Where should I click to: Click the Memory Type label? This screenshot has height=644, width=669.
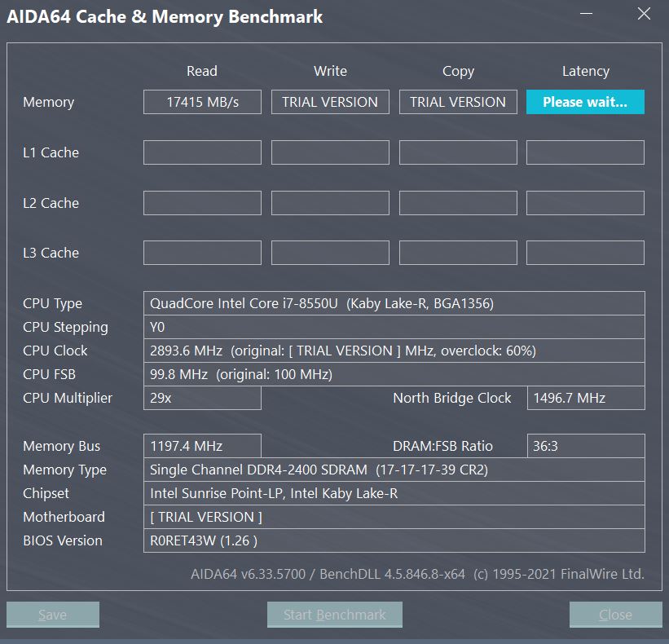(65, 470)
